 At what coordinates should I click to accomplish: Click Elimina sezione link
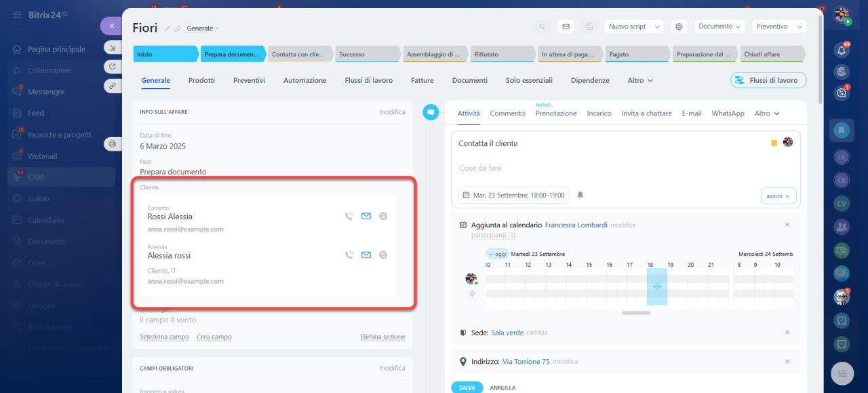tap(382, 337)
